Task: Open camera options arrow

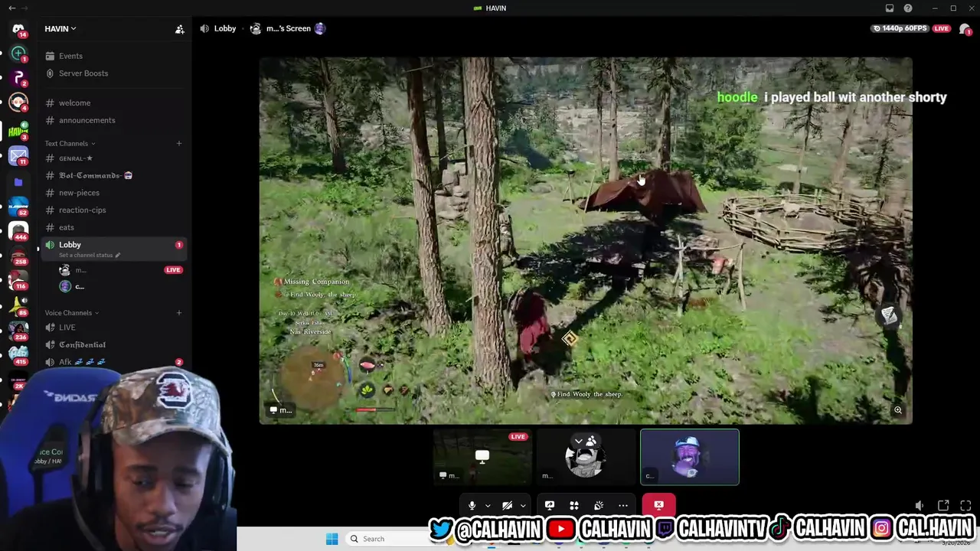Action: tap(523, 505)
